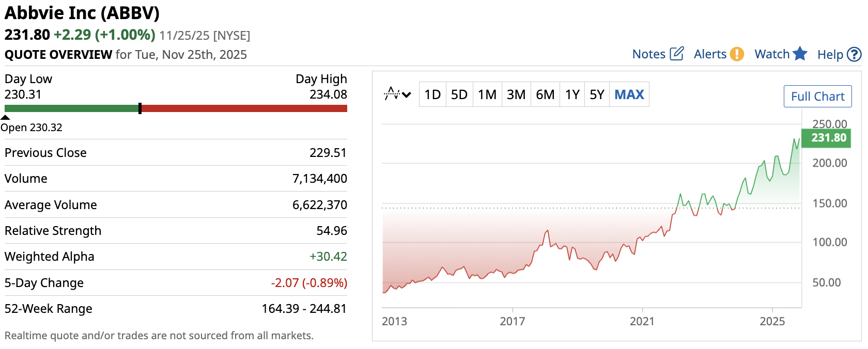Select the 5Y time range
Screen dimensions: 868x349
(597, 94)
